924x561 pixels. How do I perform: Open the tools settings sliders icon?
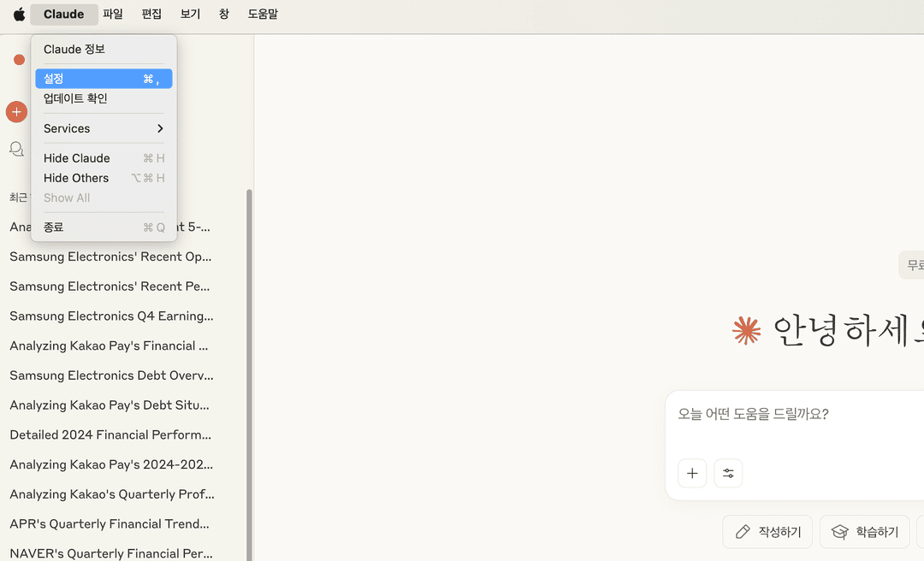click(x=728, y=473)
